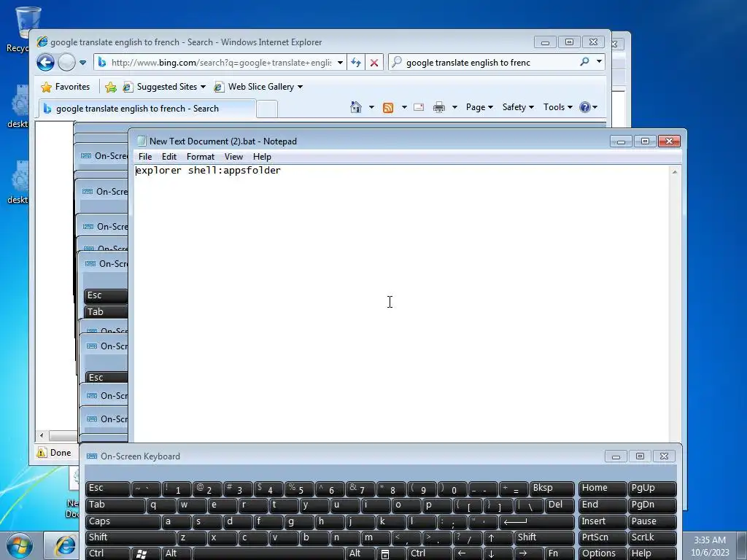
Task: Click the up arrow key on On-Screen Keyboard
Action: coord(498,538)
